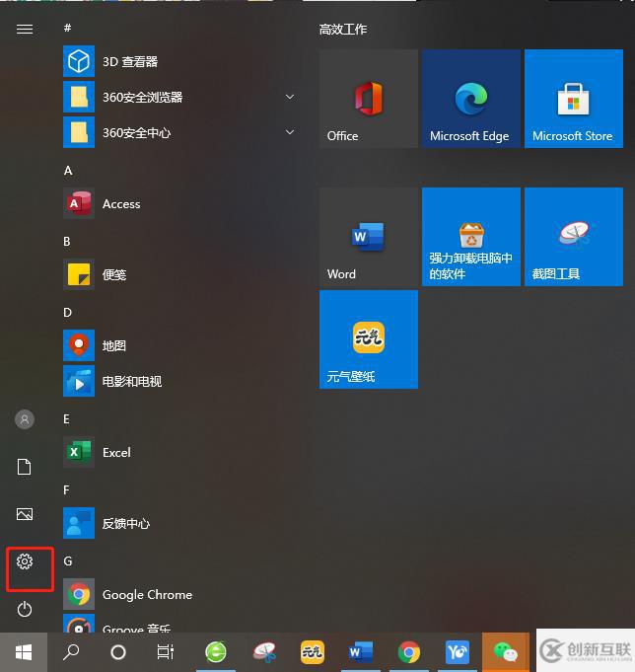Image resolution: width=635 pixels, height=672 pixels.
Task: Click the Power button in sidebar
Action: click(x=25, y=609)
